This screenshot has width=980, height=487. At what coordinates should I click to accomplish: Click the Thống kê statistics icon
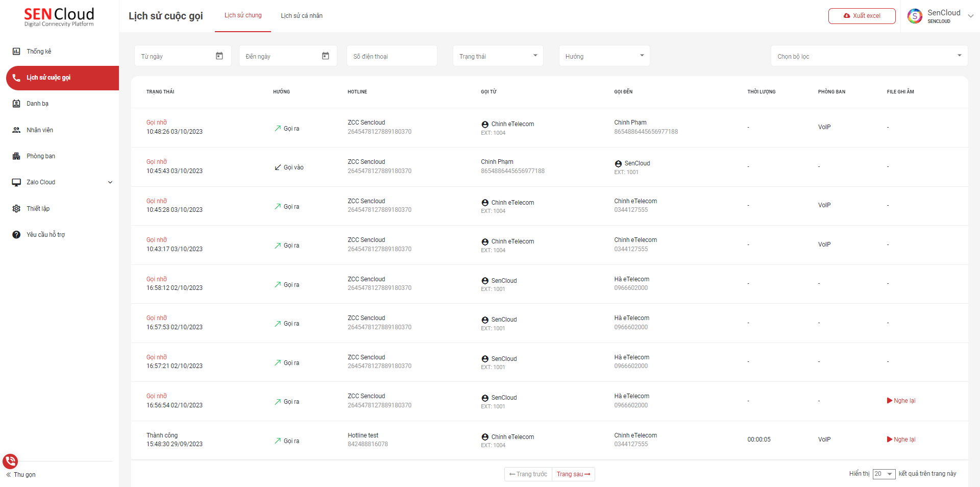(x=16, y=52)
